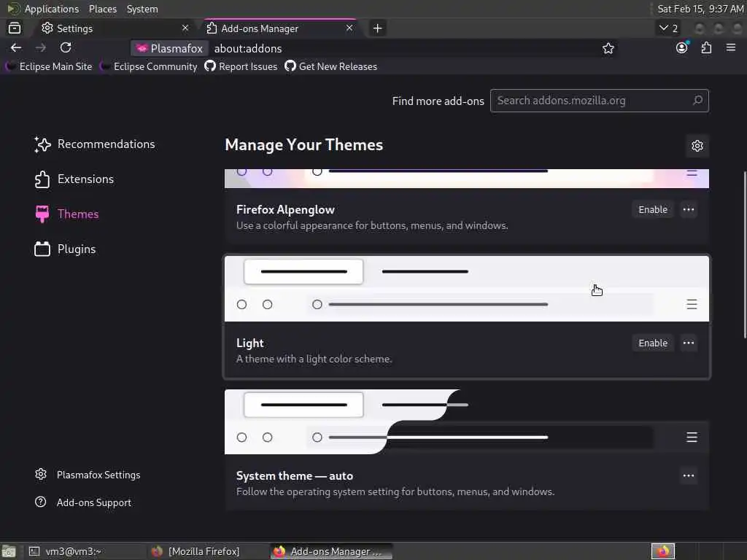Open a new tab with plus button
Screen dimensions: 747x560
(x=377, y=28)
